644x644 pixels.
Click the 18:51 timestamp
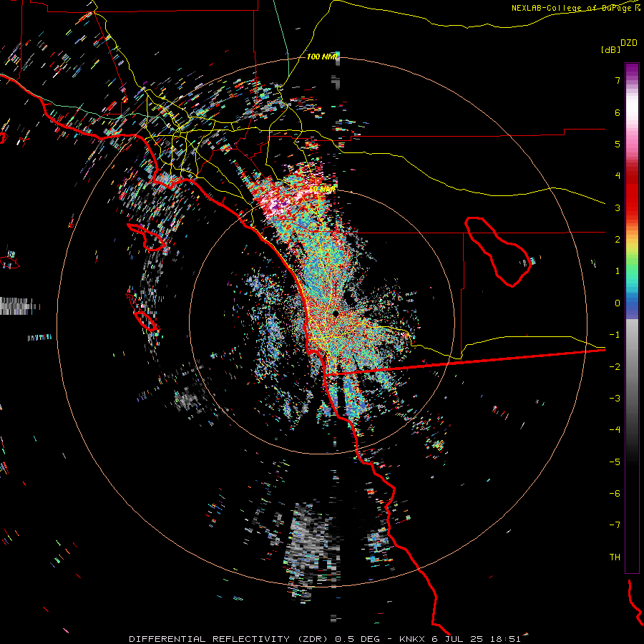pos(507,639)
